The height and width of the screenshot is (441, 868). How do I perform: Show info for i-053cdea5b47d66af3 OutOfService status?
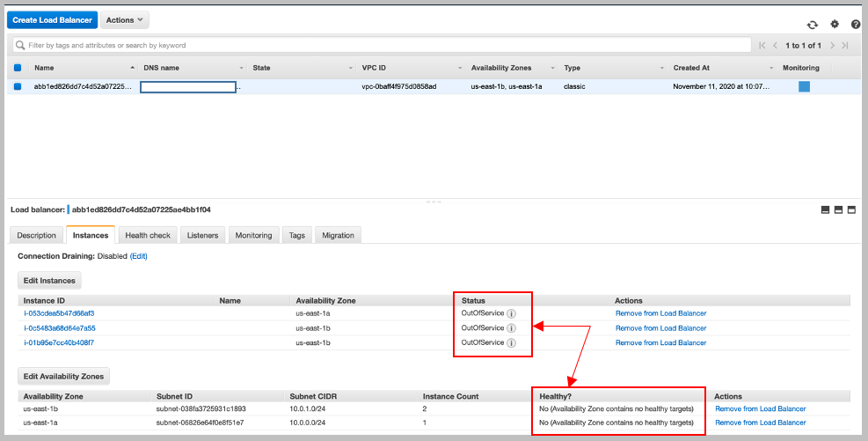[512, 313]
